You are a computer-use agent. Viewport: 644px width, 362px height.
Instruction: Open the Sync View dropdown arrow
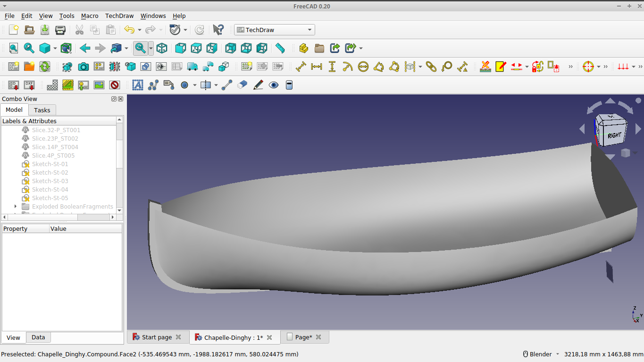click(126, 48)
